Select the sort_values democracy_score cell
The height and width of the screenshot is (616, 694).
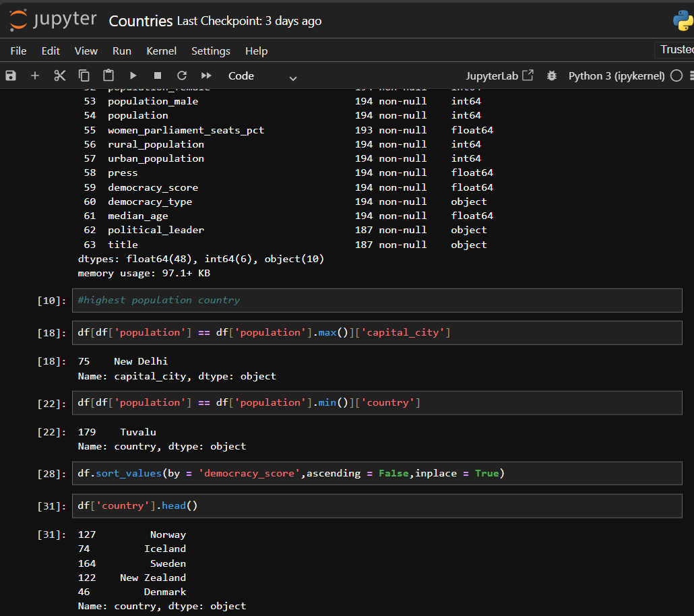[x=377, y=473]
